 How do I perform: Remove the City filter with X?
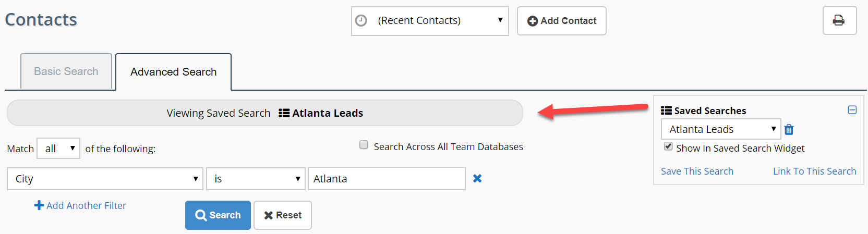pyautogui.click(x=477, y=178)
